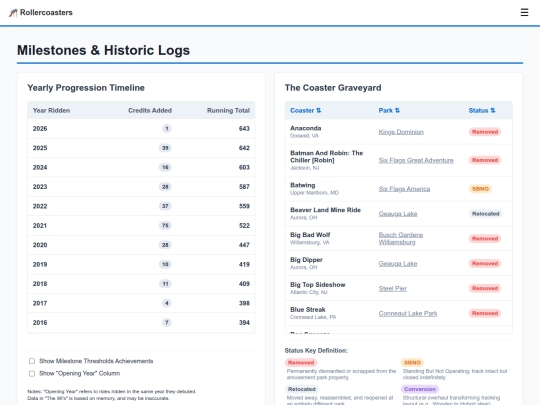
Task: Select the 2024 year cell
Action: [x=40, y=167]
